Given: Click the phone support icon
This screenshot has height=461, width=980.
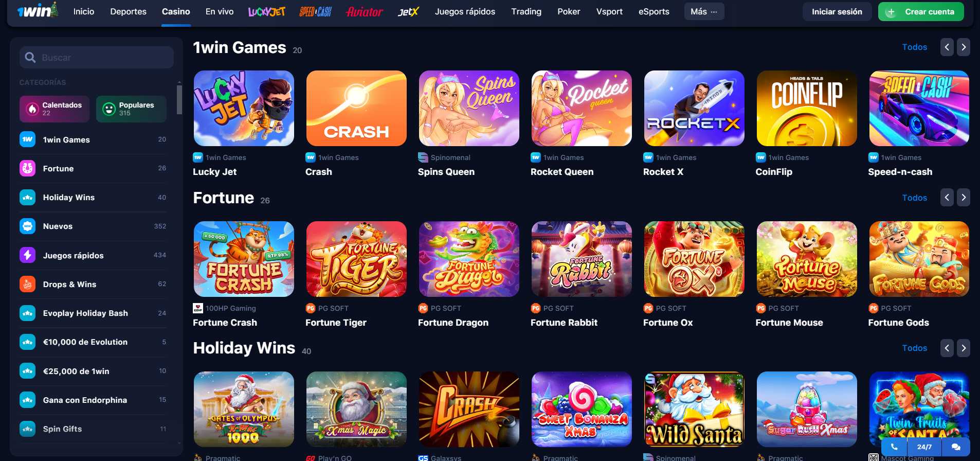Looking at the screenshot, I should pos(894,447).
